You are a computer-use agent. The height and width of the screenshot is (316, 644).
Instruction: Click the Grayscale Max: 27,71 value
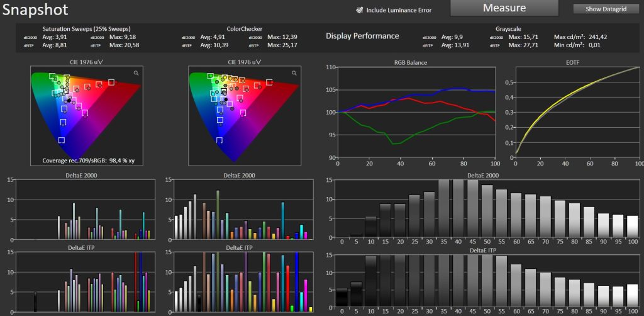click(x=523, y=45)
